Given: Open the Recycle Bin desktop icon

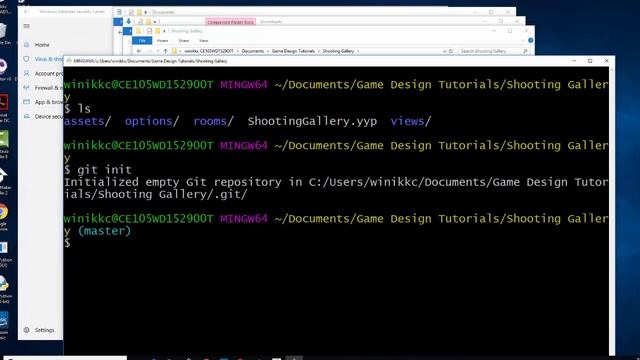Looking at the screenshot, I should (3, 31).
